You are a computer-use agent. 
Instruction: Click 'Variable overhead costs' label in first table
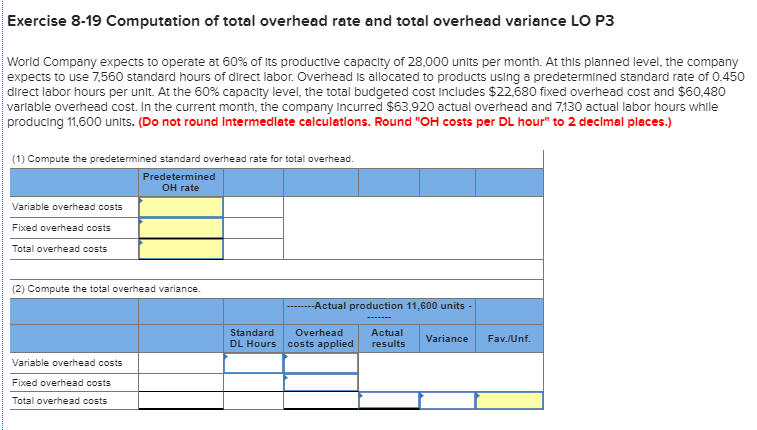point(67,207)
